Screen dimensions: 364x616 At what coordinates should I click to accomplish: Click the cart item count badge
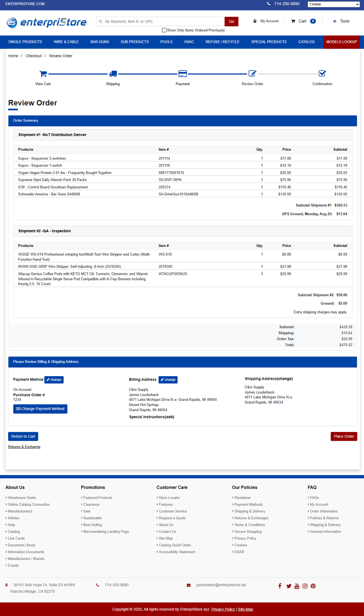[313, 21]
